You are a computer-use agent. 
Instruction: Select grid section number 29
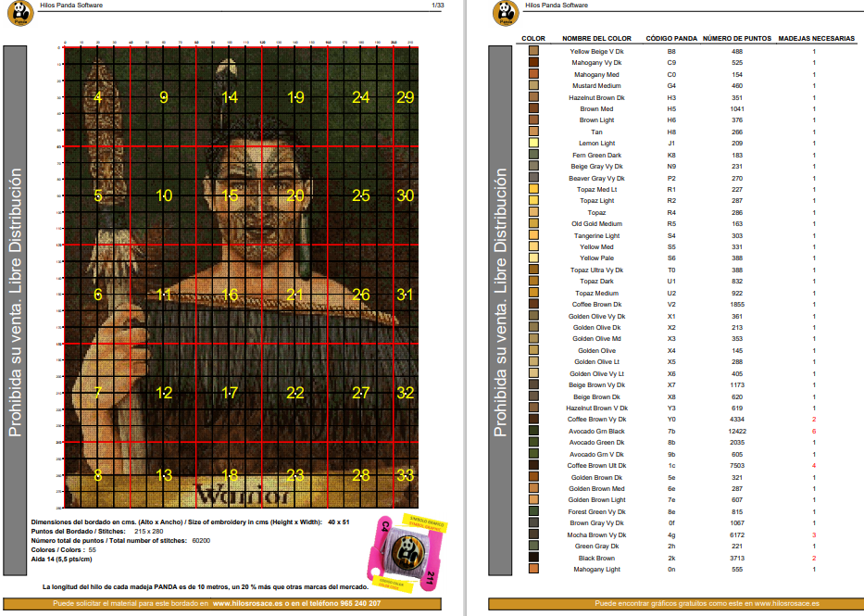tap(405, 97)
